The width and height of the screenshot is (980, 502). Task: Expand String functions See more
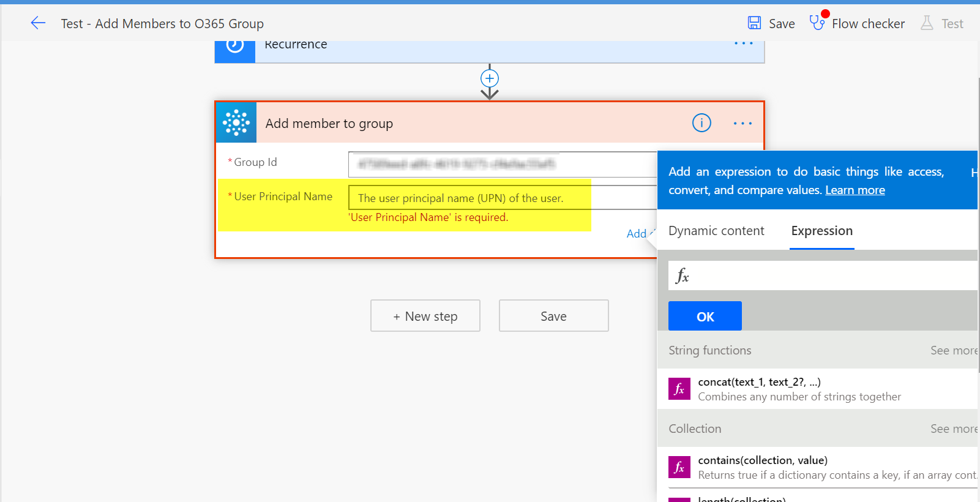(953, 350)
